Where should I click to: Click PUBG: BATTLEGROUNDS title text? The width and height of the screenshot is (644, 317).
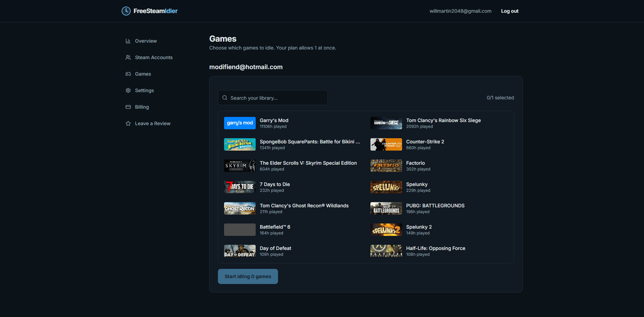(x=435, y=206)
